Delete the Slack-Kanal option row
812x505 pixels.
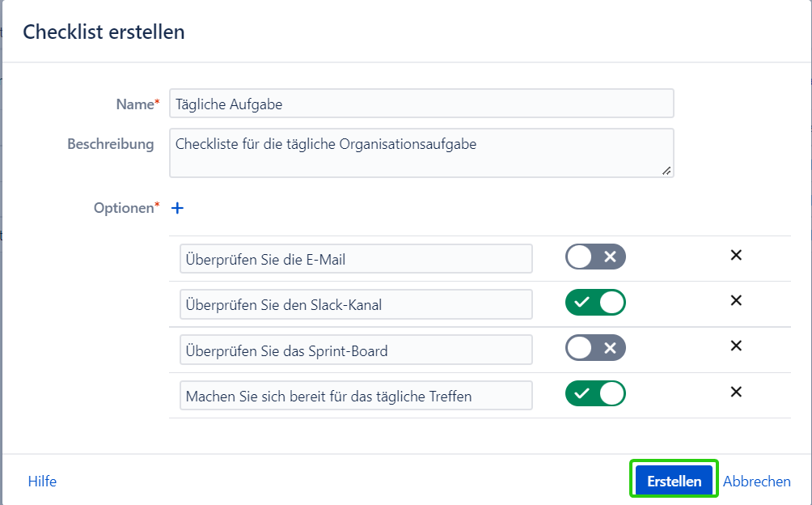point(736,301)
